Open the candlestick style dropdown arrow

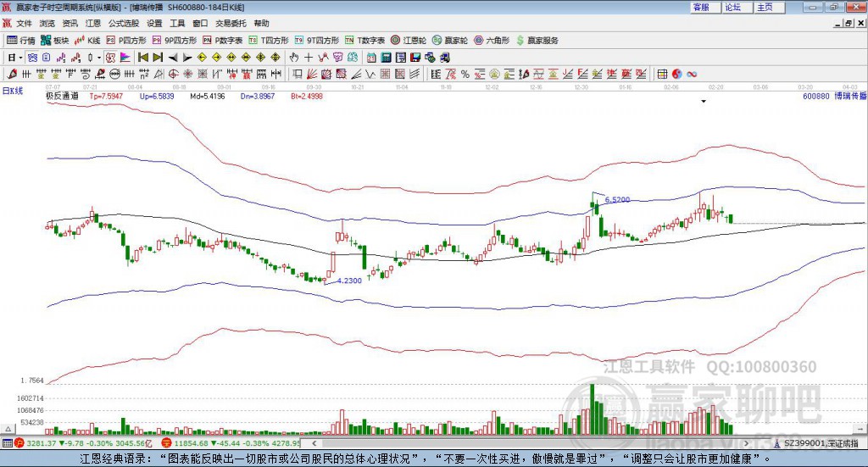99,57
